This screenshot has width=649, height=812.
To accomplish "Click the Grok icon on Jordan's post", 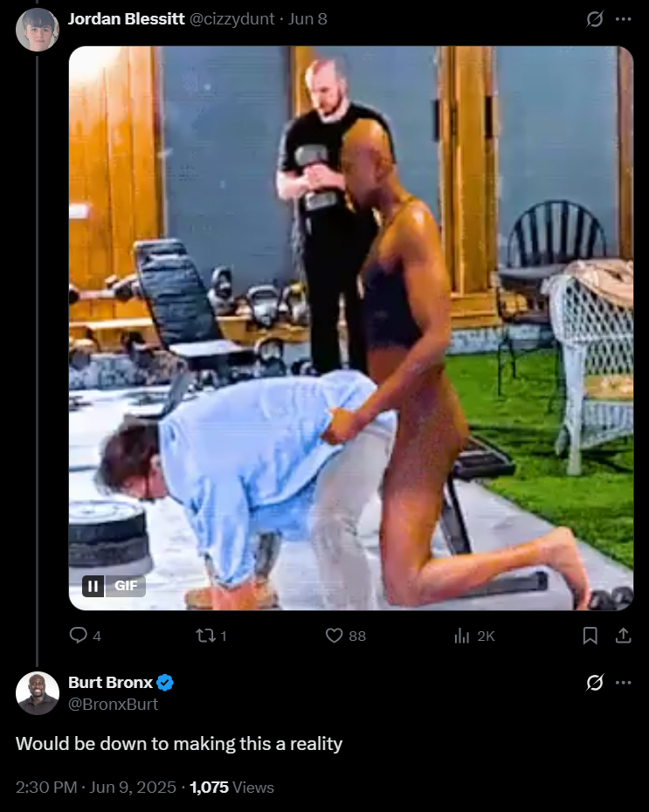I will point(595,19).
